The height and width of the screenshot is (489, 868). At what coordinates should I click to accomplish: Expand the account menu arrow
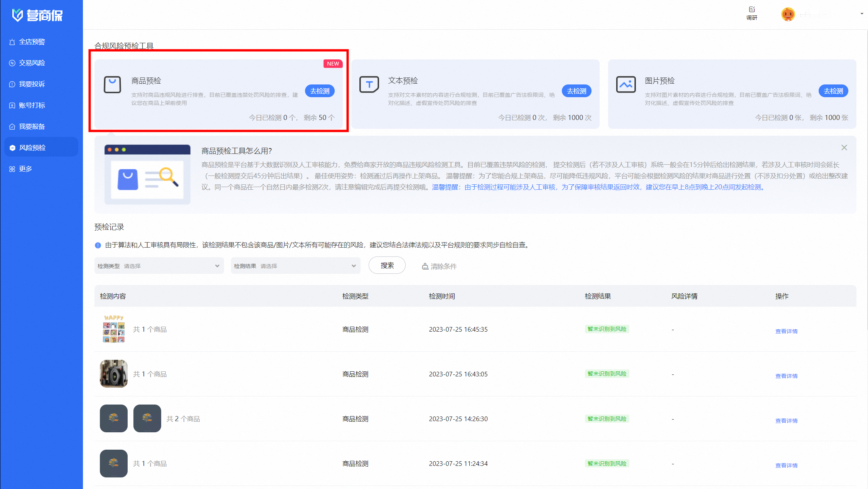(861, 14)
